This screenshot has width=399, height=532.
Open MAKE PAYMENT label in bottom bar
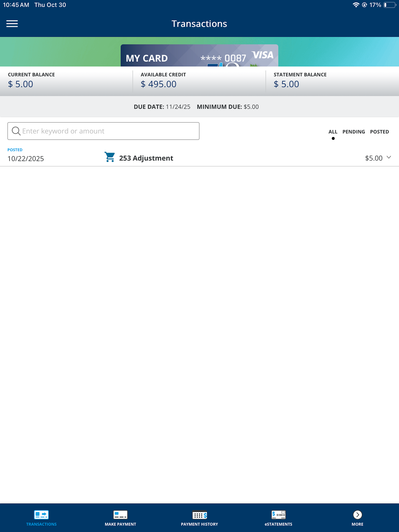point(120,524)
